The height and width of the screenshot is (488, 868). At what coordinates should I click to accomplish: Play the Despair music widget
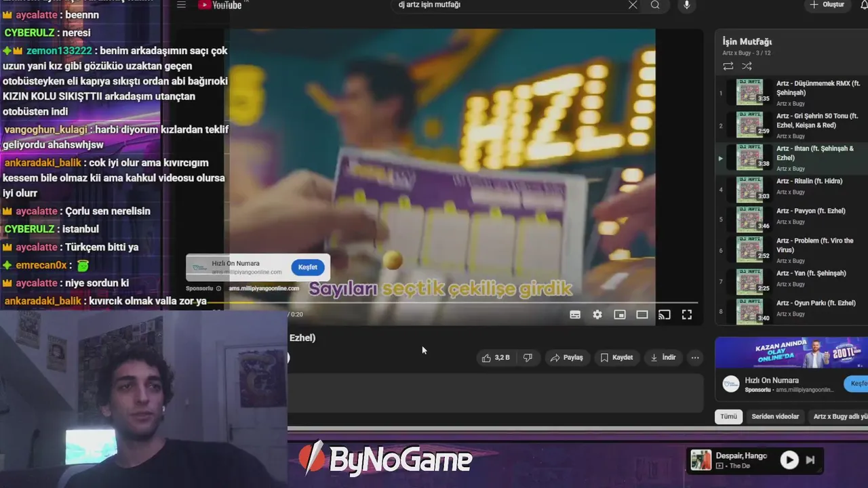(789, 460)
